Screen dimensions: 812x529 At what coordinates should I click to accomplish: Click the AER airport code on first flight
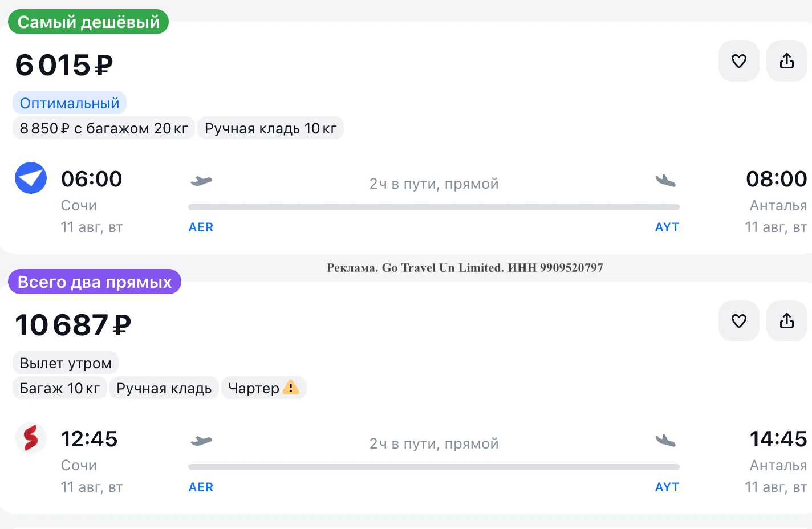(x=201, y=227)
